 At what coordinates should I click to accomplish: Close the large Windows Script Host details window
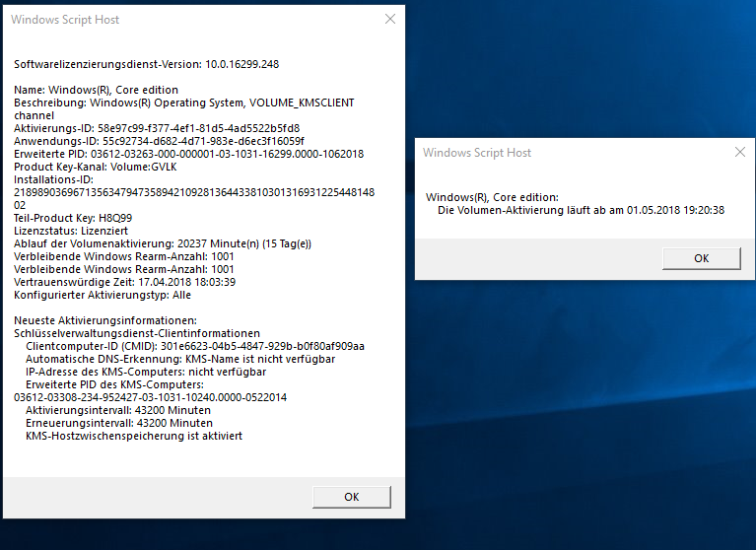(x=390, y=20)
